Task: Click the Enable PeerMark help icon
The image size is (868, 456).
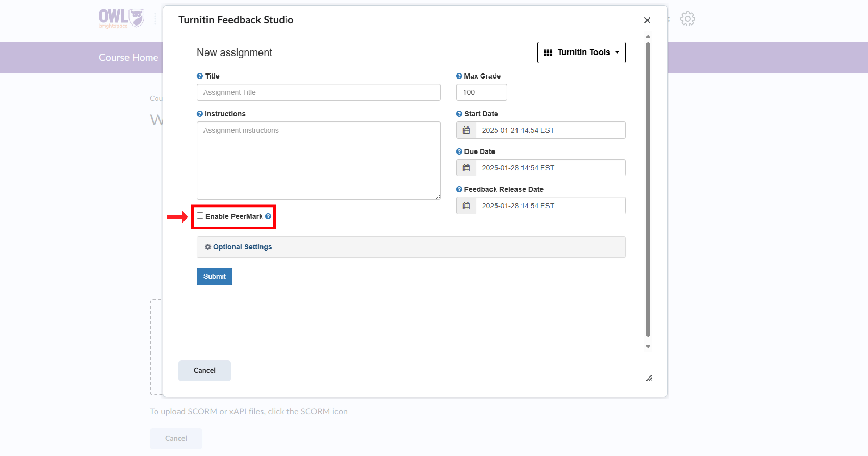Action: (268, 216)
